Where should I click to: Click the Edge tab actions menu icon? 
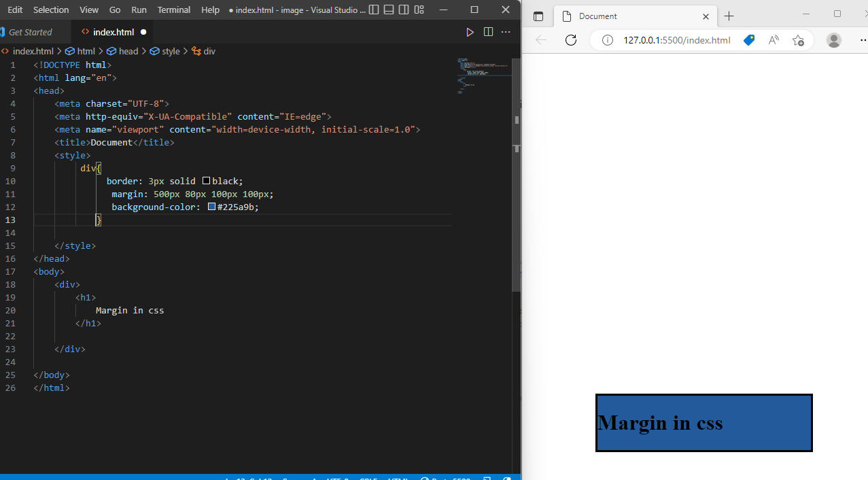tap(538, 16)
